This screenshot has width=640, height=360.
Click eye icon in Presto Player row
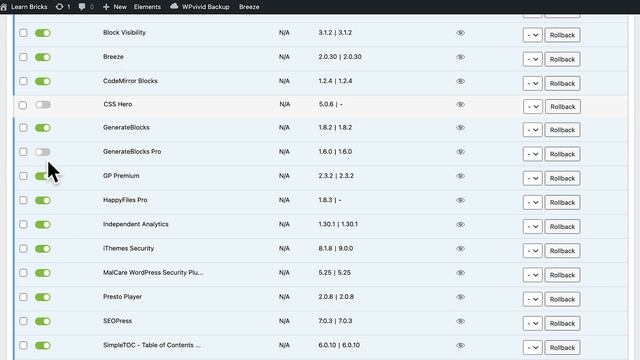click(x=460, y=297)
